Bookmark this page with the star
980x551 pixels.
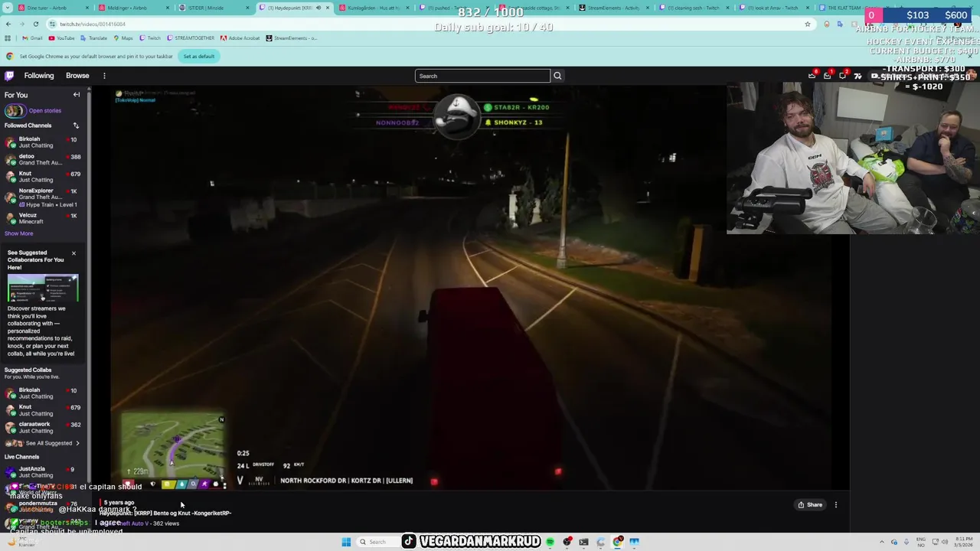point(807,24)
